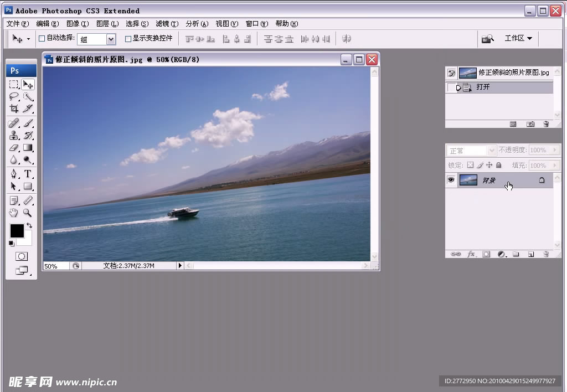Select the Brush tool
Screen dimensions: 567x392
point(28,123)
